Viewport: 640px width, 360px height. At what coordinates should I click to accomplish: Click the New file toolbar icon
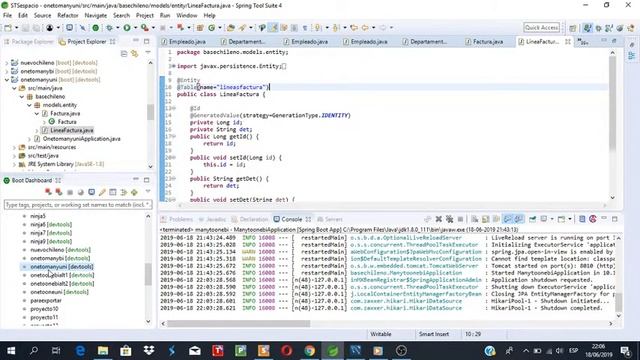coord(8,28)
